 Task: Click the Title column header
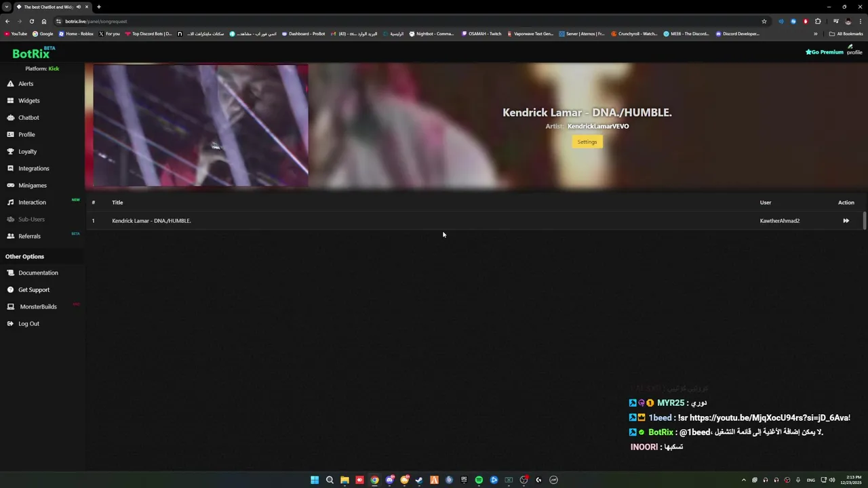[x=117, y=202]
